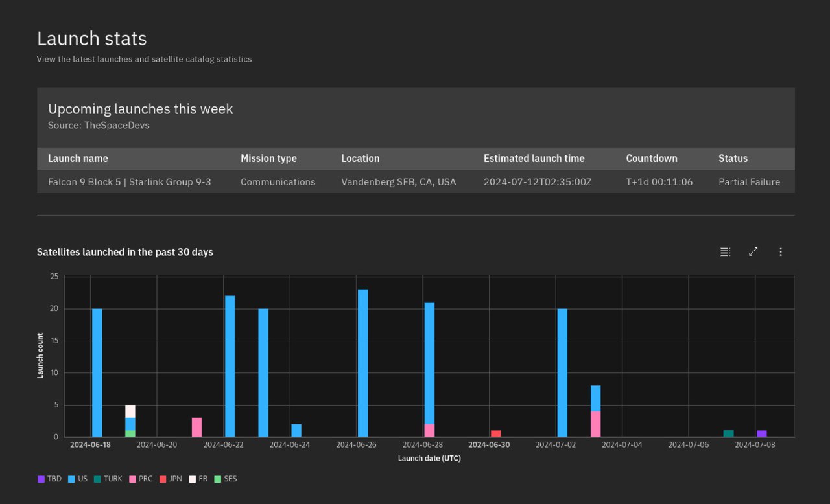Click the Status column header
This screenshot has width=830, height=504.
pyautogui.click(x=733, y=159)
